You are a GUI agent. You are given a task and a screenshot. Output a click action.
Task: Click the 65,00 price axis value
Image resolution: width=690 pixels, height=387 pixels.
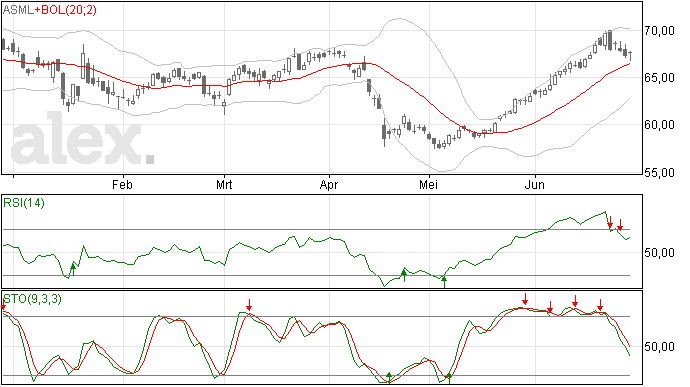click(659, 78)
